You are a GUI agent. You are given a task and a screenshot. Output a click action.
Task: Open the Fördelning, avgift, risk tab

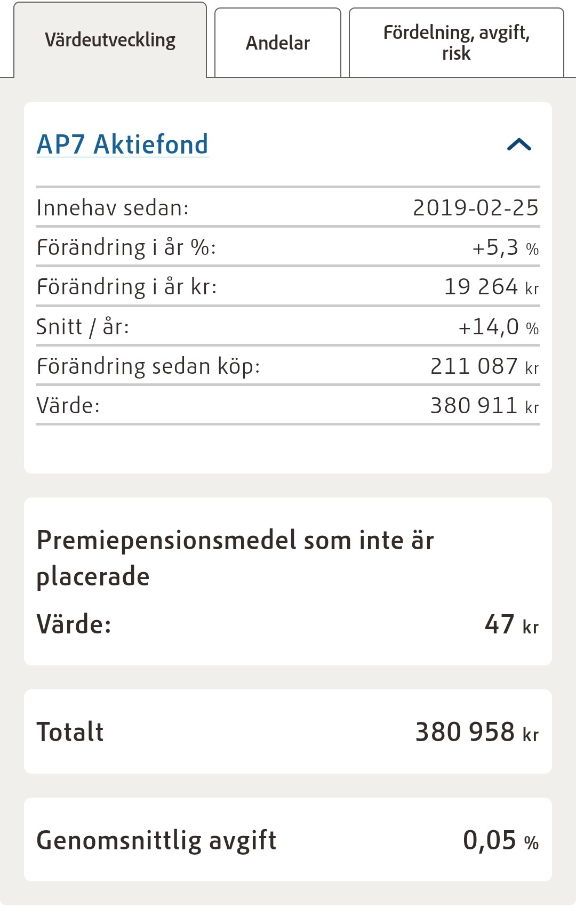click(456, 43)
